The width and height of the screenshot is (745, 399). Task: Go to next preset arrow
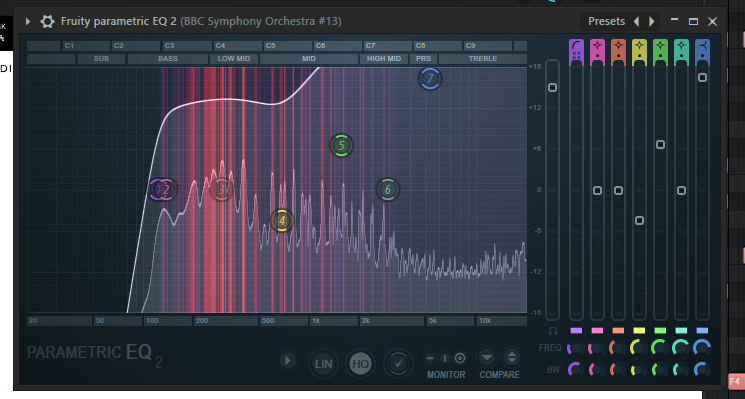coord(651,21)
